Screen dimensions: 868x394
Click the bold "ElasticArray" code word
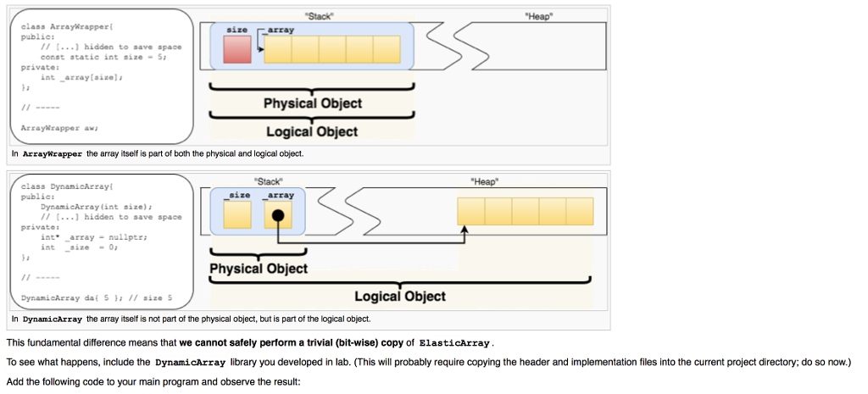pyautogui.click(x=454, y=343)
